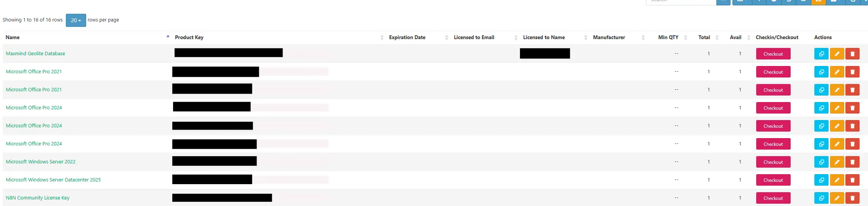Sort by the Licensed to Name header

coord(544,37)
